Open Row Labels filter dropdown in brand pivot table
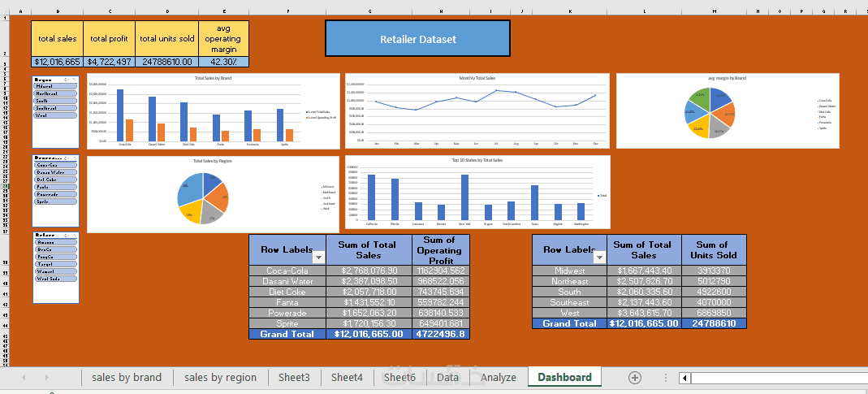 [x=318, y=258]
